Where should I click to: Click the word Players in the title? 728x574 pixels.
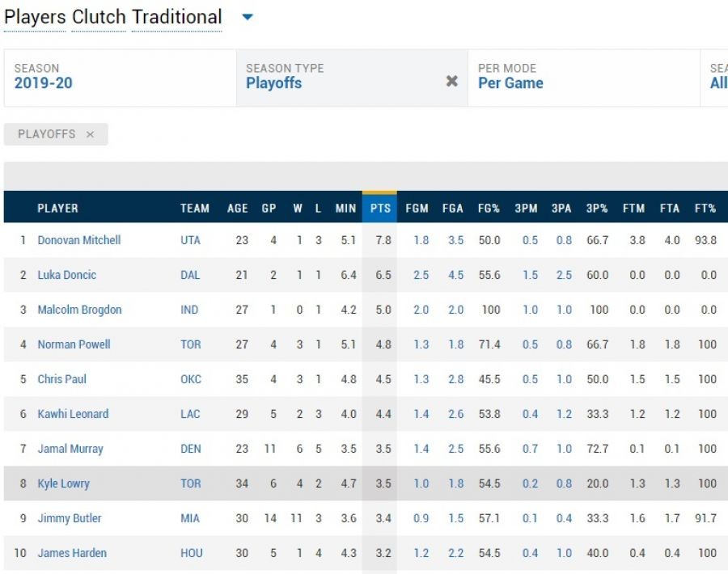(x=35, y=17)
